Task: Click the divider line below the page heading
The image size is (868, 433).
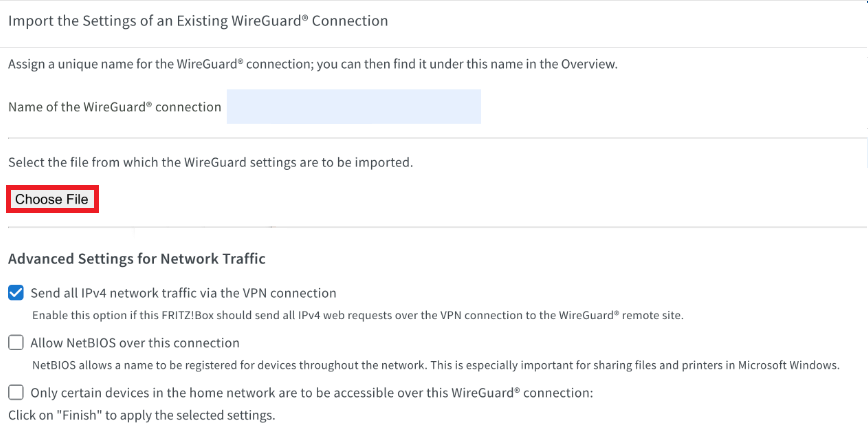Action: [x=434, y=45]
